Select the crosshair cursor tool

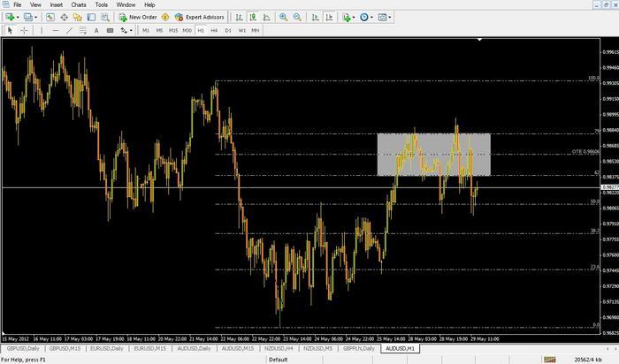click(24, 30)
